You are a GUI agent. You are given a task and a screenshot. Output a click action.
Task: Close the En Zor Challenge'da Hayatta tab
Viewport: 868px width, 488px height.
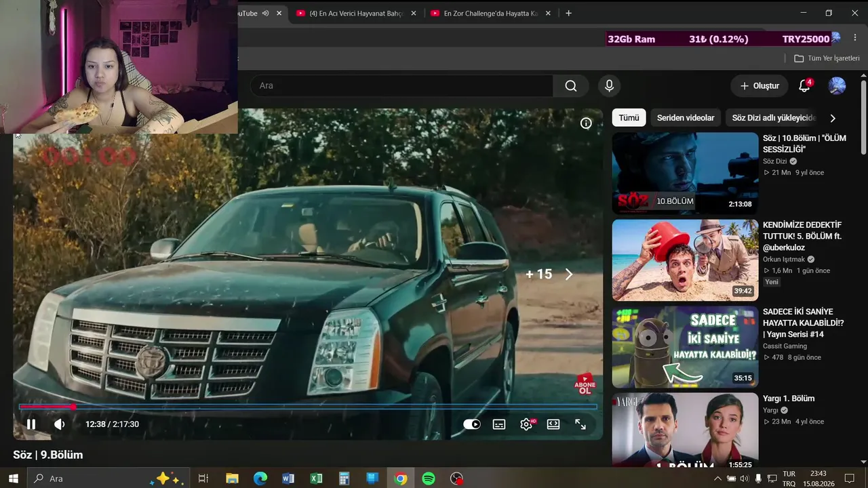point(547,14)
